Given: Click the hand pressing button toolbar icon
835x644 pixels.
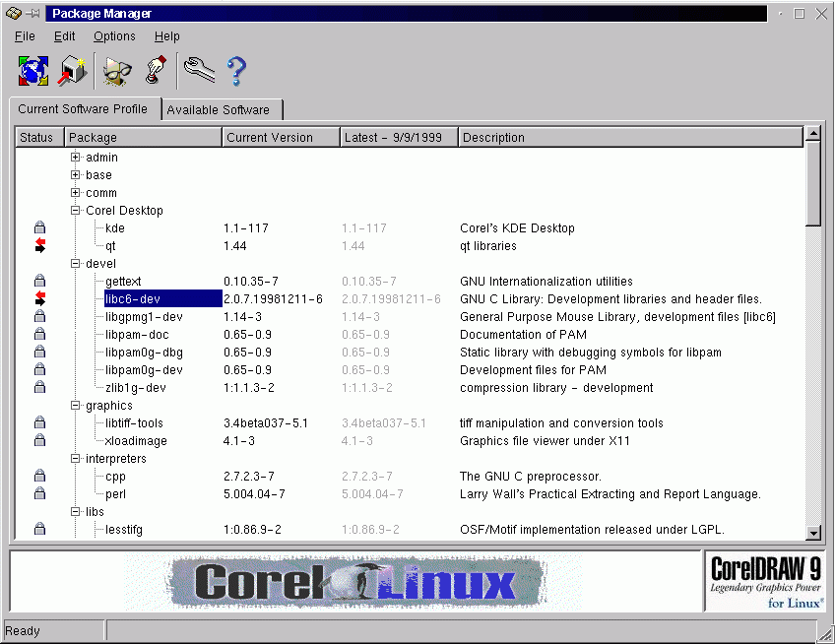Looking at the screenshot, I should [156, 71].
